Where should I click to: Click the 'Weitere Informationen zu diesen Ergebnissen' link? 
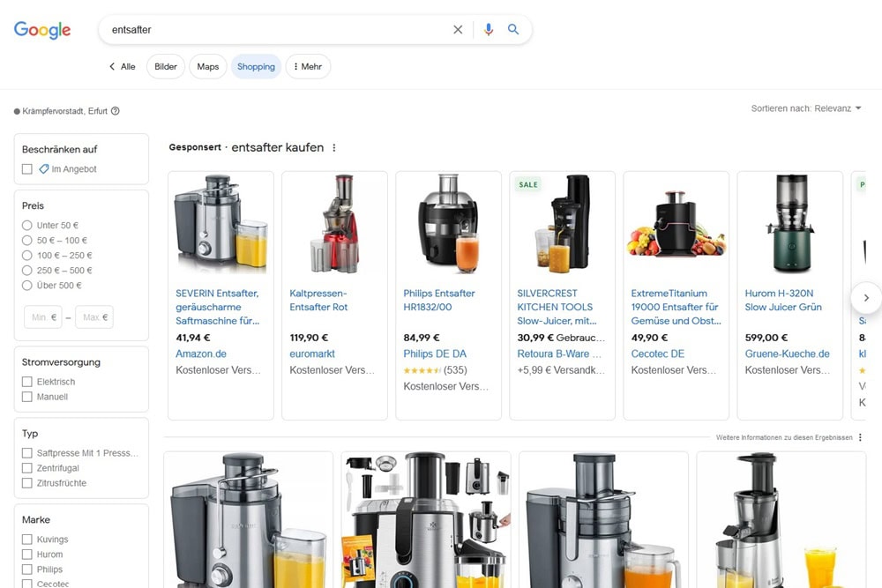[x=784, y=437]
